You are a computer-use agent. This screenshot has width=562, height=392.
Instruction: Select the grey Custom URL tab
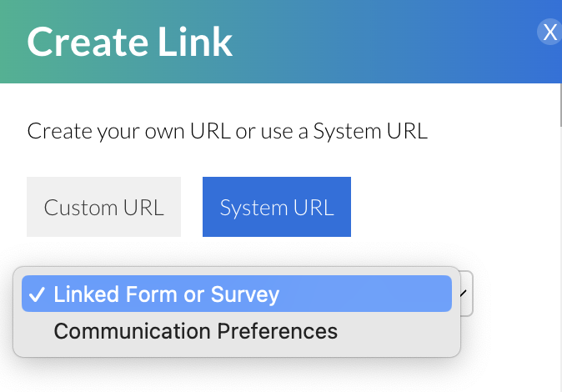103,207
